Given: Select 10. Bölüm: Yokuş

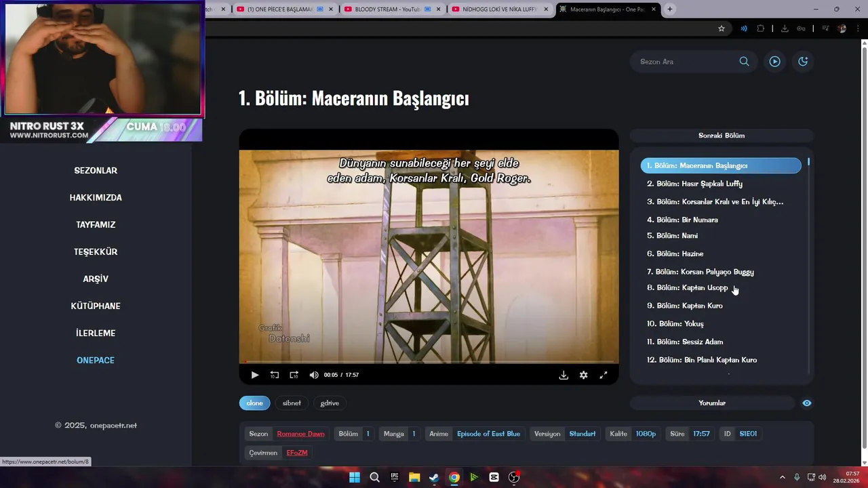Looking at the screenshot, I should coord(721,324).
